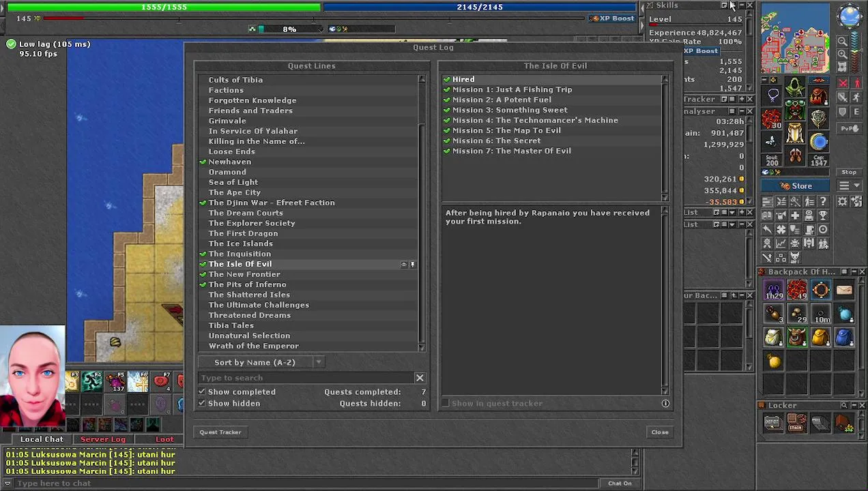Open the client options gear icon
This screenshot has width=868, height=491.
tap(842, 201)
